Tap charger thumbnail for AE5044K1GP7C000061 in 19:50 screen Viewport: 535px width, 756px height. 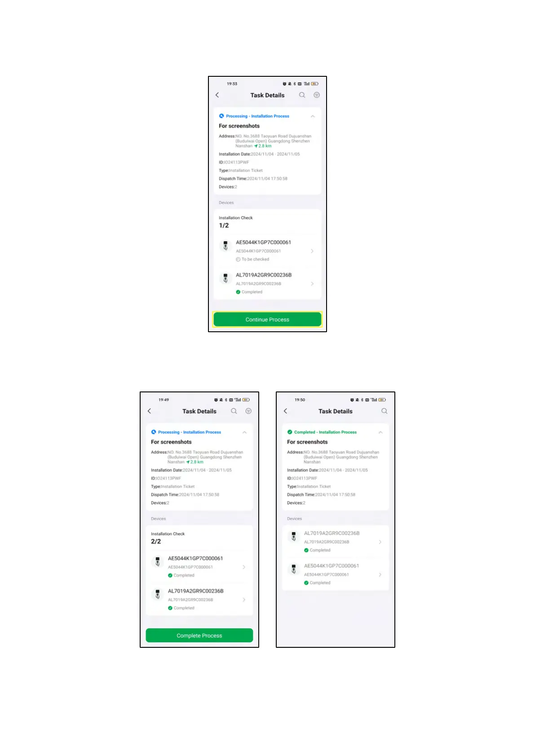(294, 569)
